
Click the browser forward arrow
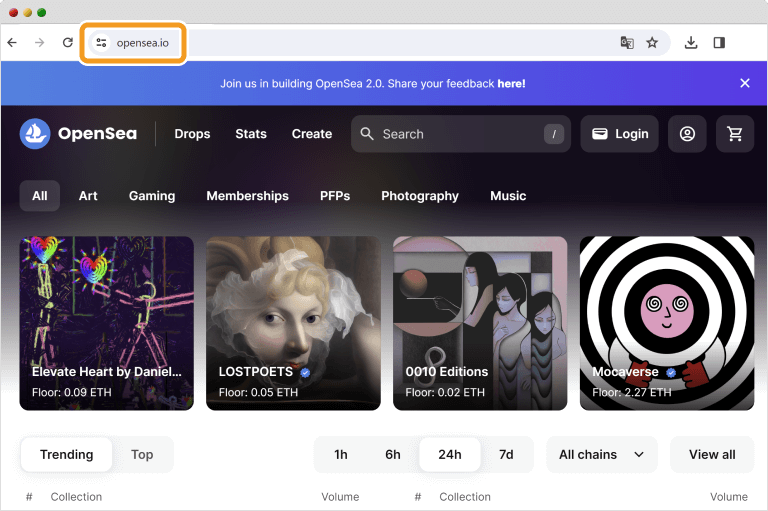40,43
